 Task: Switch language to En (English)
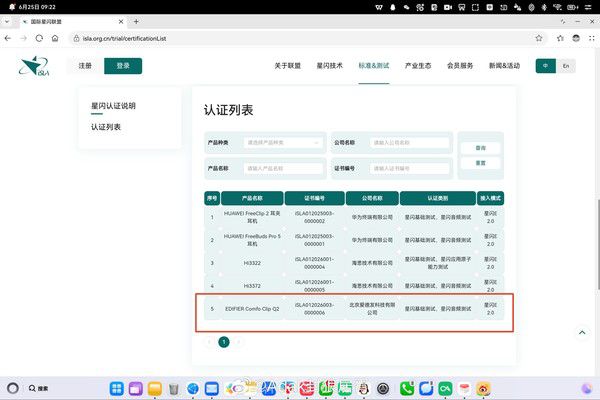(566, 66)
